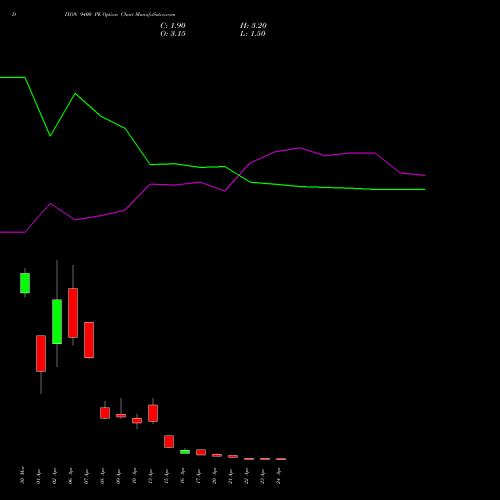The image size is (500, 500).
Task: Click the tall green candlestick above the 02 Apr label
Action: [57, 321]
